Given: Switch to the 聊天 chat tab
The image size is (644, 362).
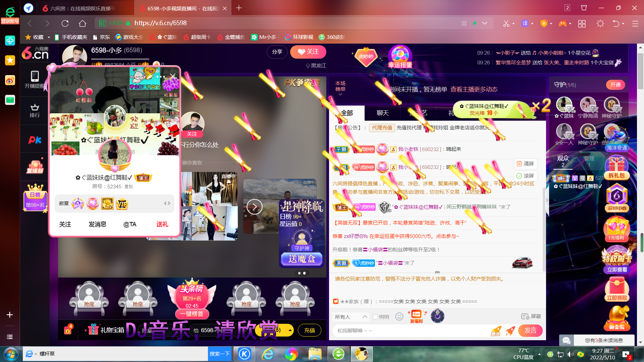Looking at the screenshot, I should 383,113.
